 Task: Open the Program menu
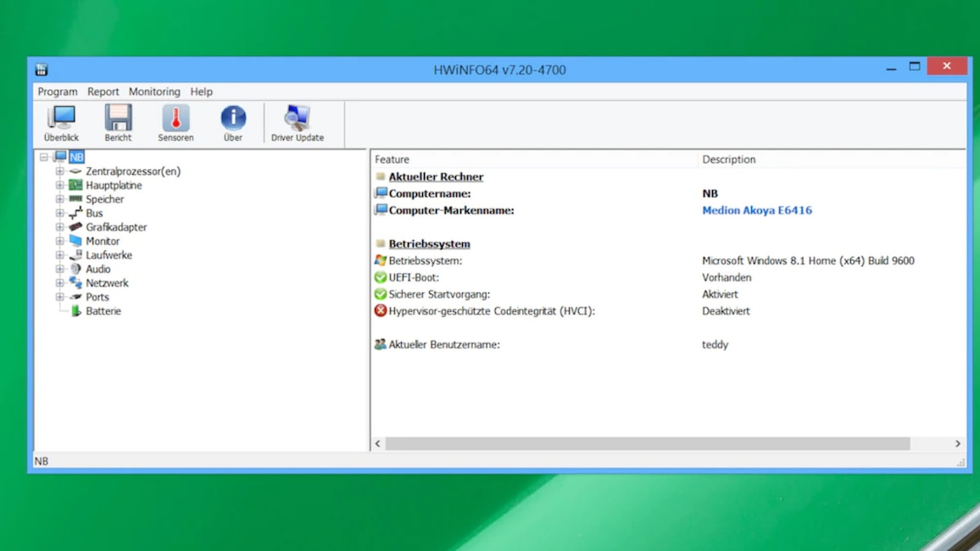pos(58,92)
